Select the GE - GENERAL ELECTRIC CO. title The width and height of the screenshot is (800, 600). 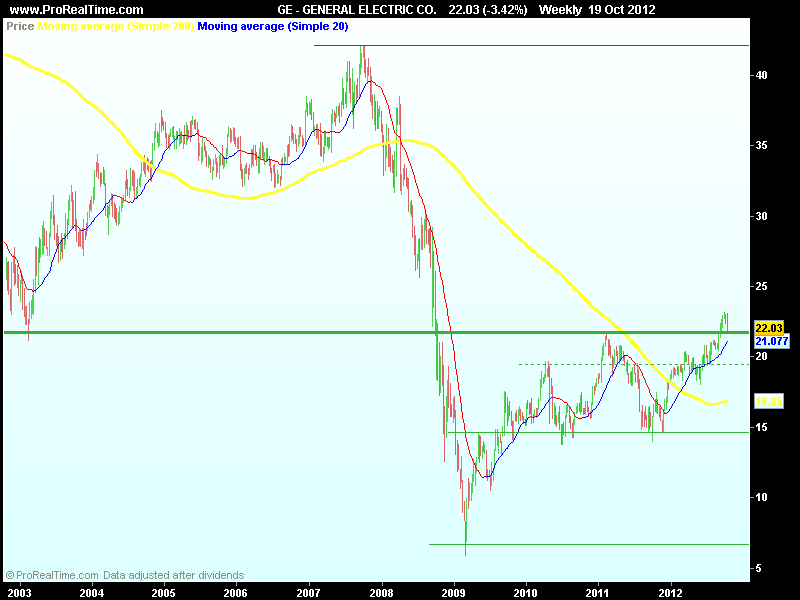pyautogui.click(x=357, y=10)
